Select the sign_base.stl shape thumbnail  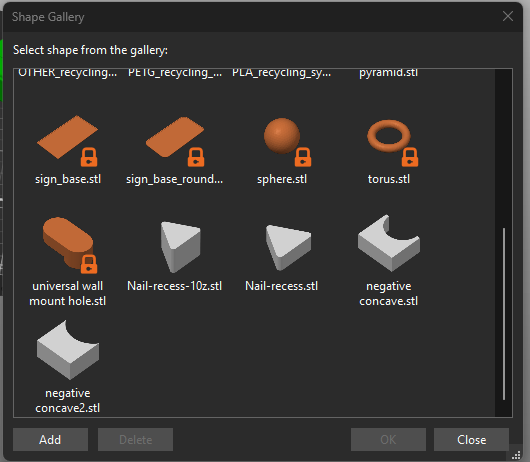click(67, 137)
